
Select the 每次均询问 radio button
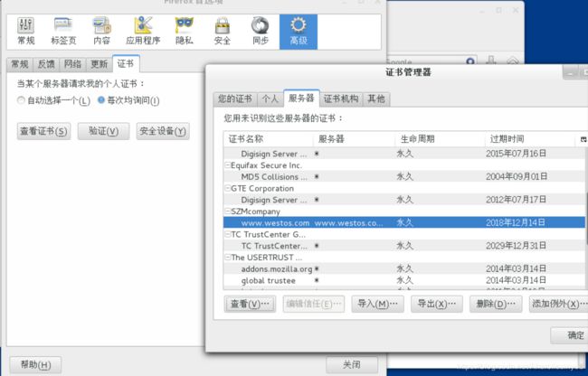coord(101,100)
